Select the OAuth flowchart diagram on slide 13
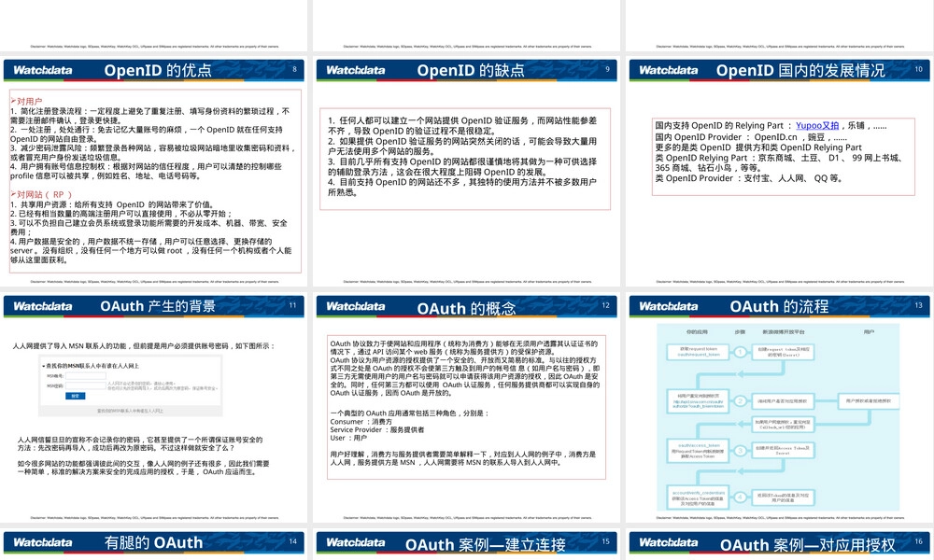 (777, 417)
